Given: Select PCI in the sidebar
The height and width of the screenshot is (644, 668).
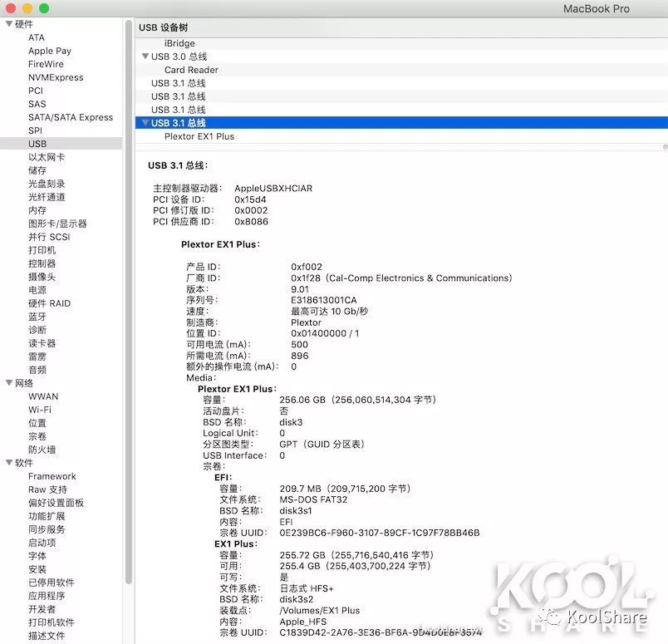Looking at the screenshot, I should [x=36, y=91].
